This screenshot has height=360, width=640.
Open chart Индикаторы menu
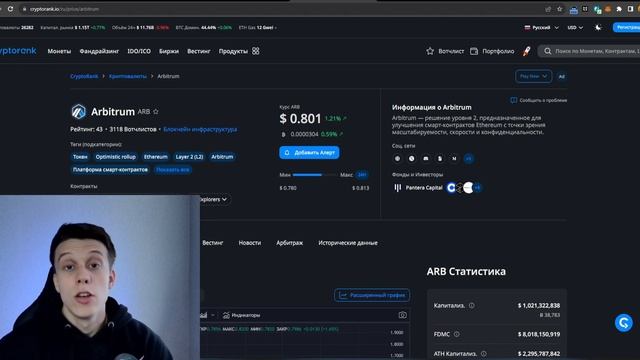[x=242, y=315]
